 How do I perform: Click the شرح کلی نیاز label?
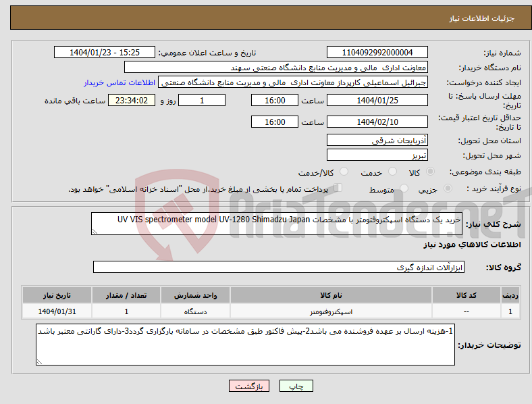pyautogui.click(x=494, y=224)
